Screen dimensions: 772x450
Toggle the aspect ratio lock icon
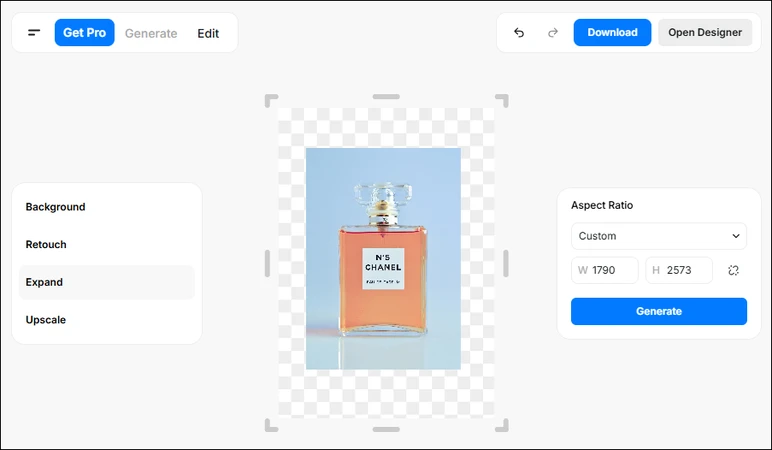point(733,270)
